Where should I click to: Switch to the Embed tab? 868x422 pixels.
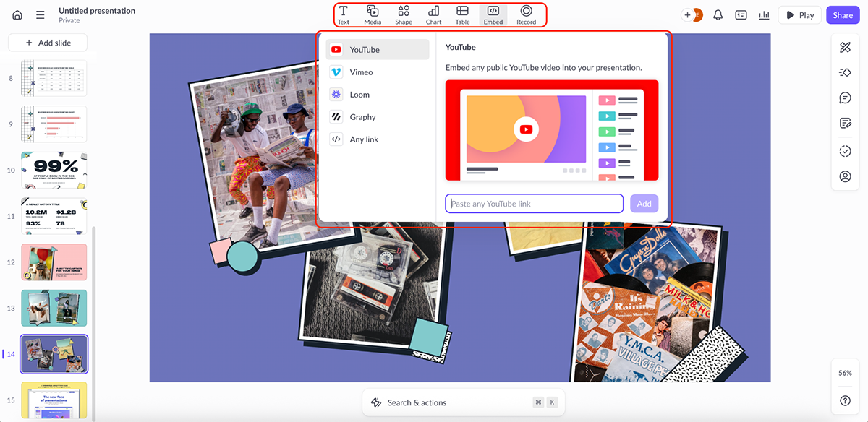click(493, 14)
